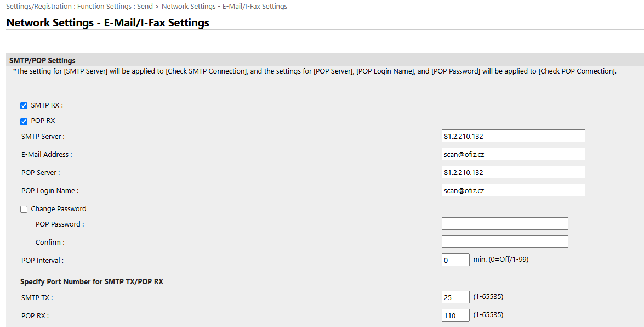The width and height of the screenshot is (644, 327).
Task: Uncheck the SMTP RX checkbox
Action: coord(24,106)
